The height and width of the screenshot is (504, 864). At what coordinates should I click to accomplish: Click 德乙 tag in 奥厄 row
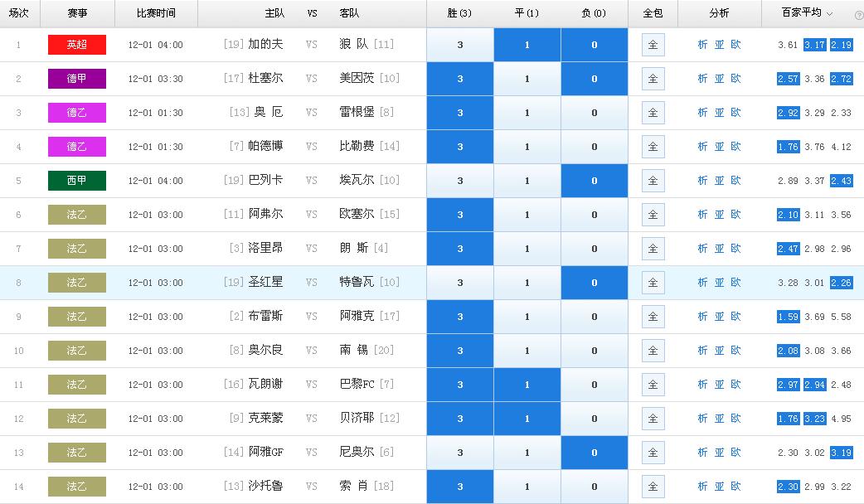(x=76, y=113)
